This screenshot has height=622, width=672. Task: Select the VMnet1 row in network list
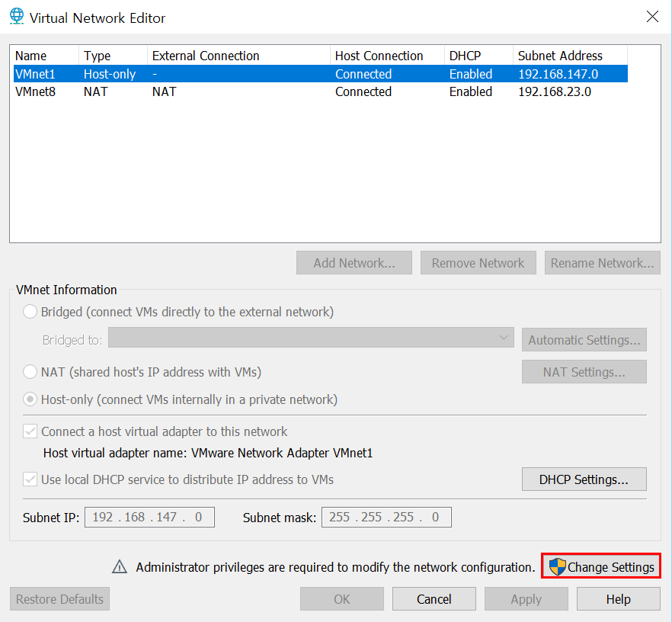coord(321,74)
